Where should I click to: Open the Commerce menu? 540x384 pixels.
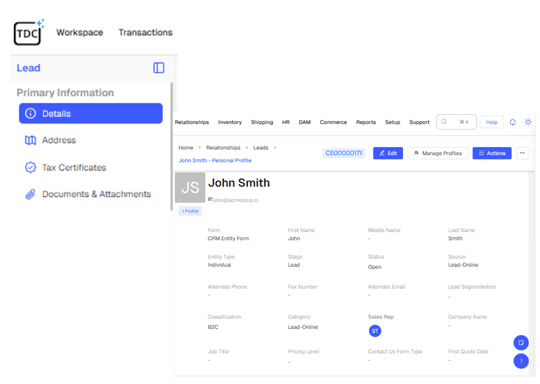tap(333, 122)
